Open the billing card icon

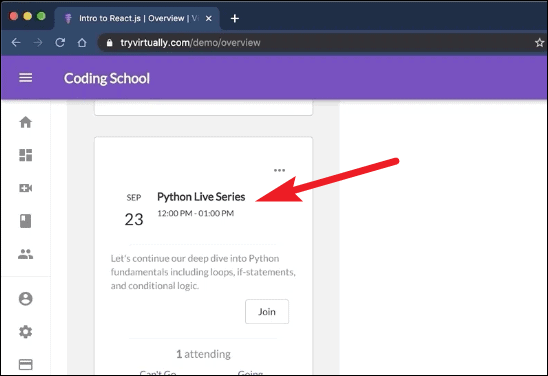coord(26,364)
